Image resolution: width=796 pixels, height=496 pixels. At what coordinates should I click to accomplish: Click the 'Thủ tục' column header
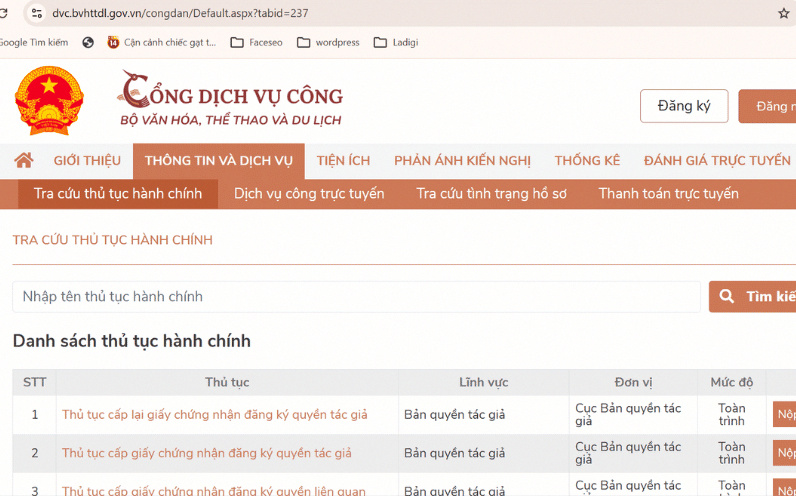point(227,382)
